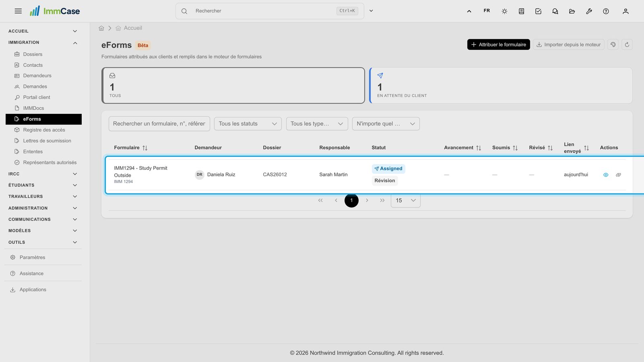Click the Sarah Martin responsable cell
The image size is (644, 362).
click(333, 175)
